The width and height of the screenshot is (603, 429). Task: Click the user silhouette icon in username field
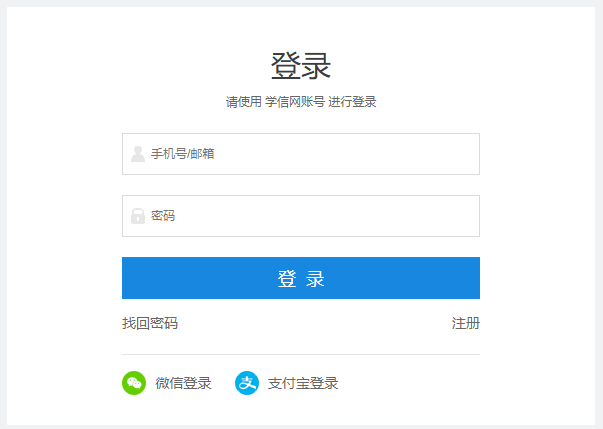coord(138,154)
